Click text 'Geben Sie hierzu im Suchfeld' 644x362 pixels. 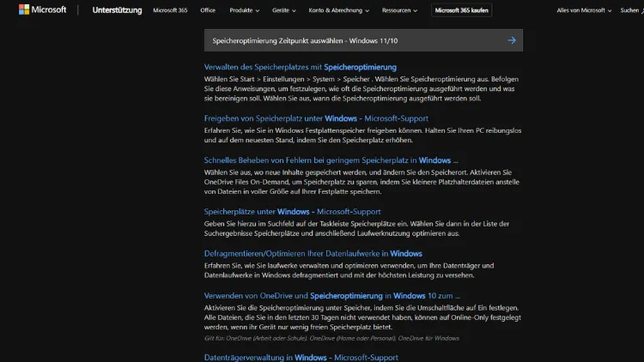point(356,228)
